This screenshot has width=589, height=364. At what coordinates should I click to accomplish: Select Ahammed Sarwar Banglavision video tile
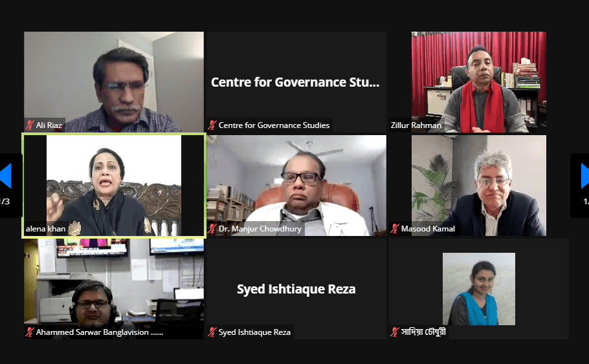[x=114, y=289]
